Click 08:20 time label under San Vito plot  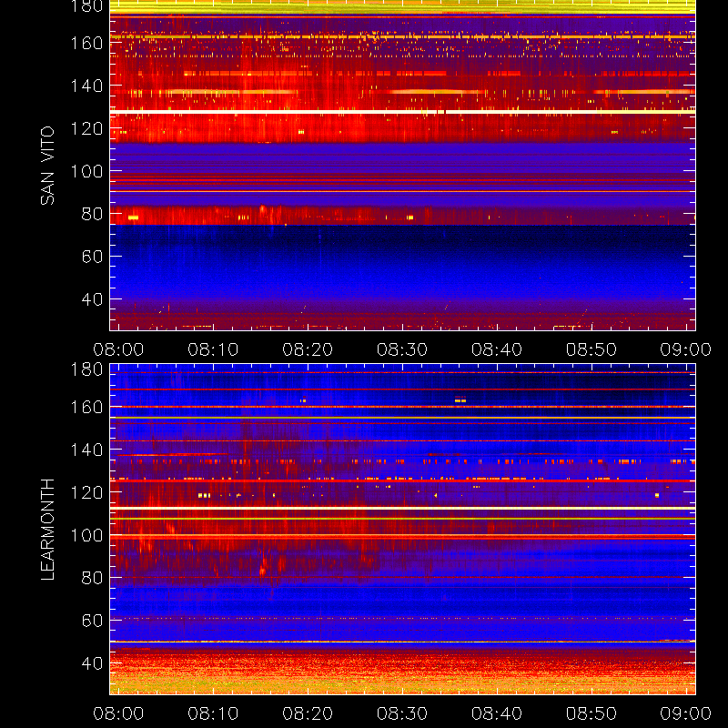(x=308, y=349)
